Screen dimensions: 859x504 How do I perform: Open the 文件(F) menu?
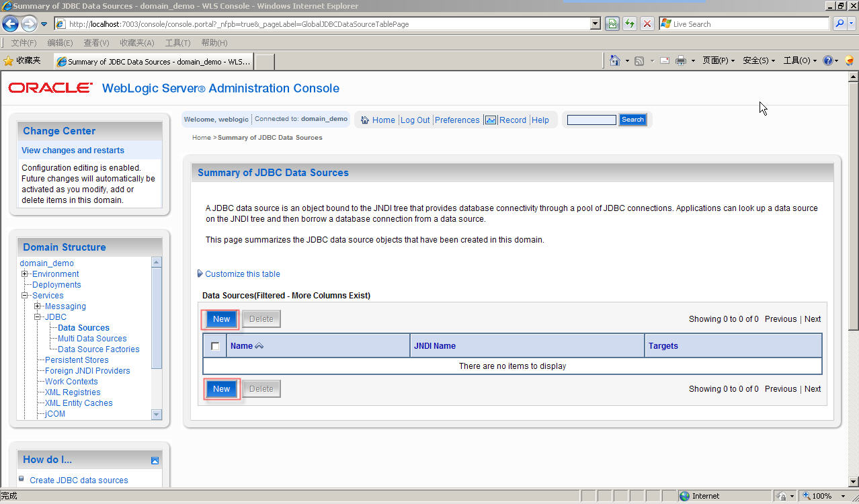[x=24, y=42]
